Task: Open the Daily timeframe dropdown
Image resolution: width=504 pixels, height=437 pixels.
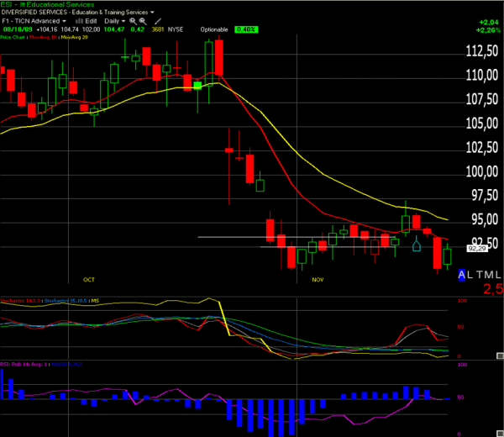Action: click(115, 21)
